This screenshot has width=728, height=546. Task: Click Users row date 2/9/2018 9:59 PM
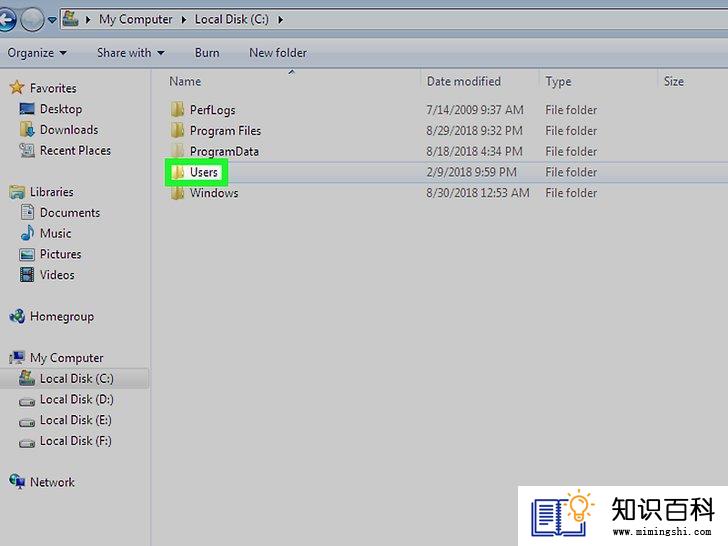coord(471,172)
